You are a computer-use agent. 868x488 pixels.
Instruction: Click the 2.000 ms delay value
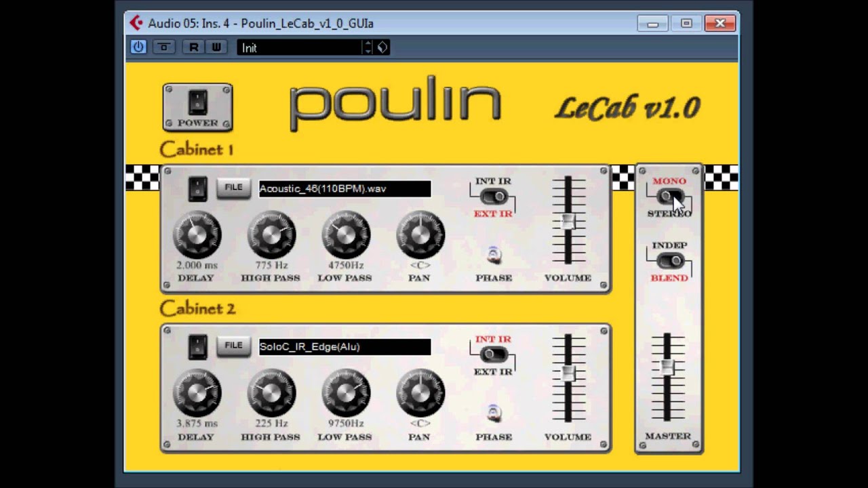(x=197, y=266)
